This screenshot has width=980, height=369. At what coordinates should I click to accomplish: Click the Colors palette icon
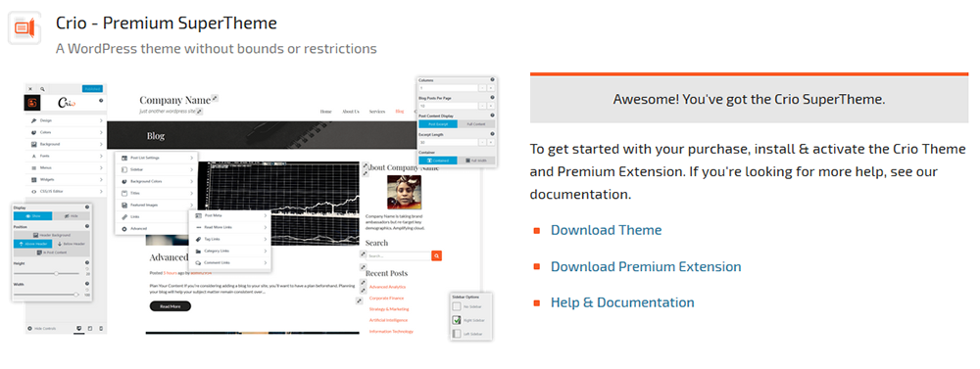click(x=33, y=132)
